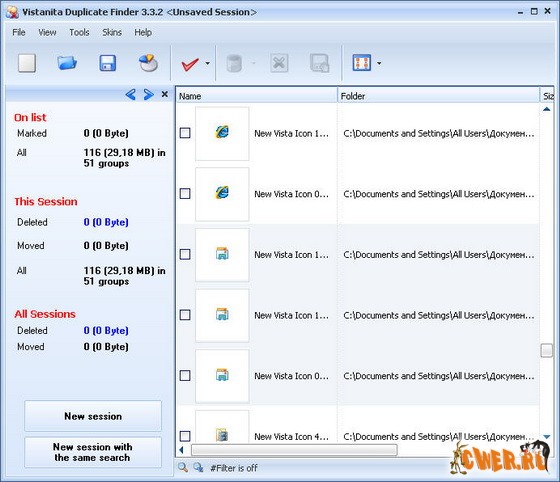Open dropdown arrow next to view mode icon

tap(379, 64)
